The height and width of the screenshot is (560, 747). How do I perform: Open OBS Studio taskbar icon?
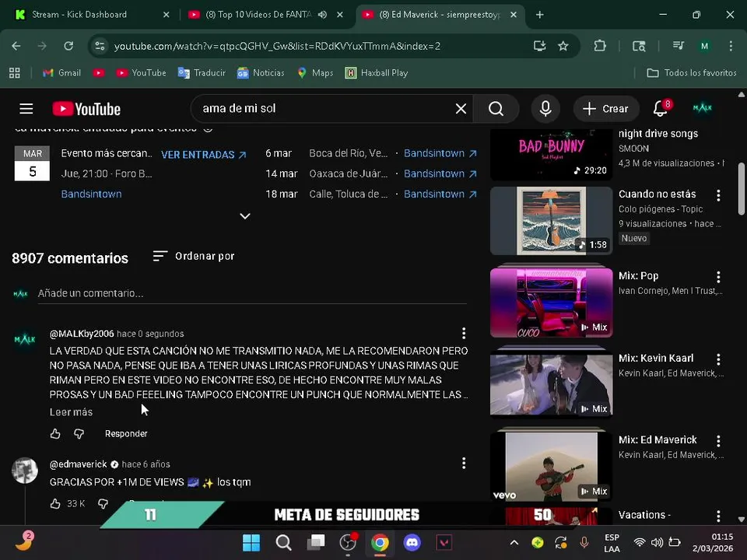tap(348, 542)
